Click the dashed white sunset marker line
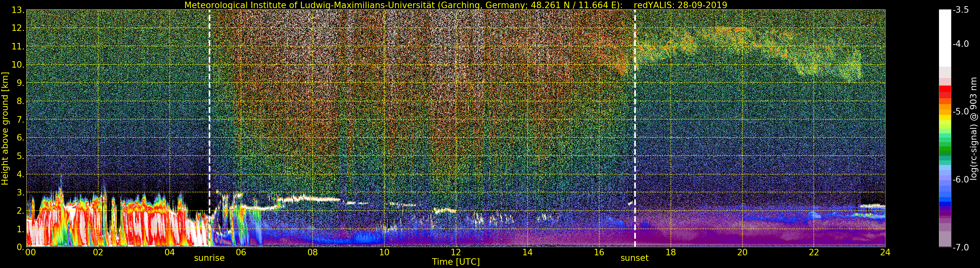Image resolution: width=980 pixels, height=268 pixels. (x=635, y=128)
